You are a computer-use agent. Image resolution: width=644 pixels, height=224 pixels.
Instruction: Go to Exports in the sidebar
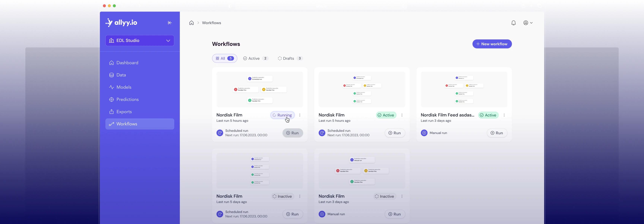click(124, 112)
